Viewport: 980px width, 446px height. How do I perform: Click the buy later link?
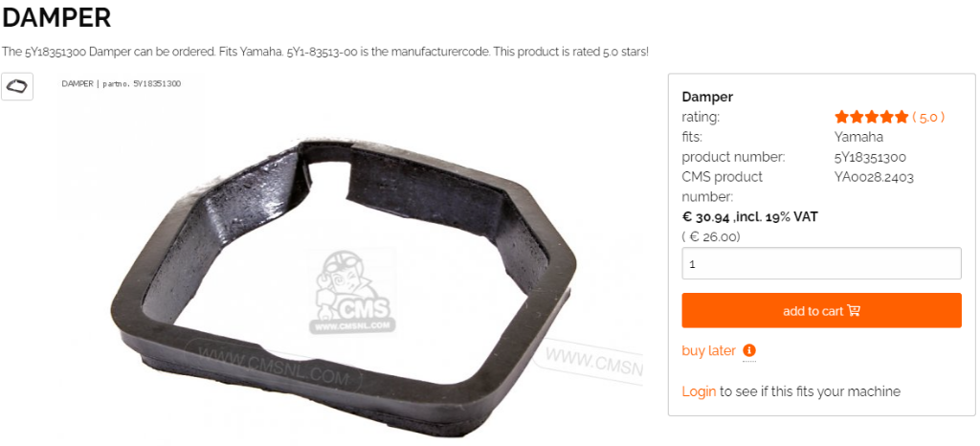(x=709, y=351)
